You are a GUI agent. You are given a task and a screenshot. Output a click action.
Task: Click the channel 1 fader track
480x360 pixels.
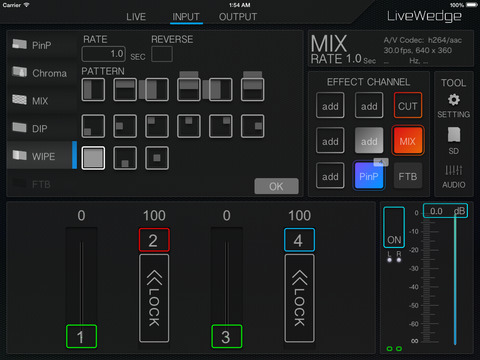click(x=81, y=277)
